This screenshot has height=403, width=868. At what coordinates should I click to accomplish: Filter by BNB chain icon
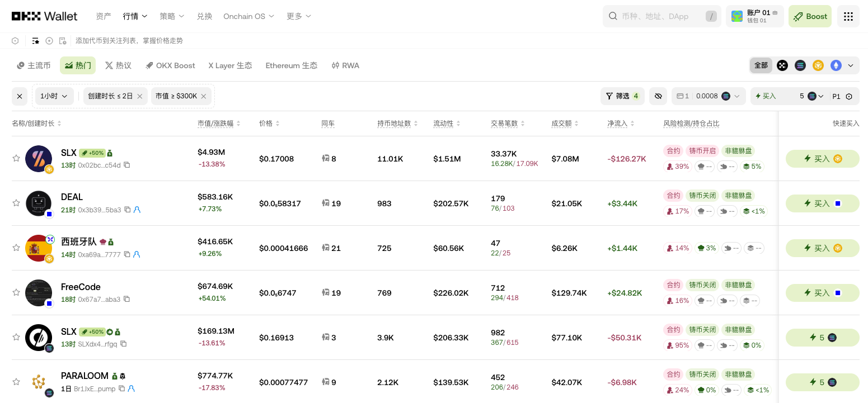(818, 65)
